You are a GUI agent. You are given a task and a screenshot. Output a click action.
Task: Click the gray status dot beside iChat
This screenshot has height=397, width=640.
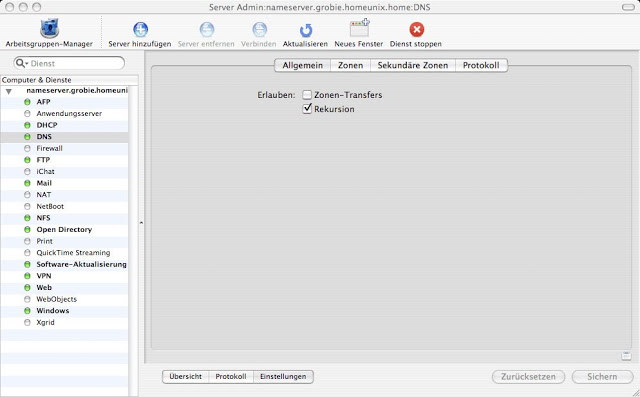pos(27,171)
